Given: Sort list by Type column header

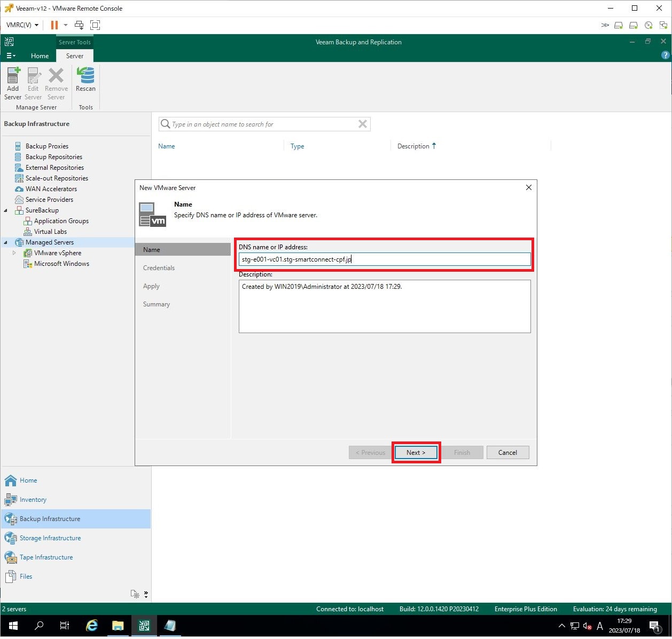Looking at the screenshot, I should 298,146.
